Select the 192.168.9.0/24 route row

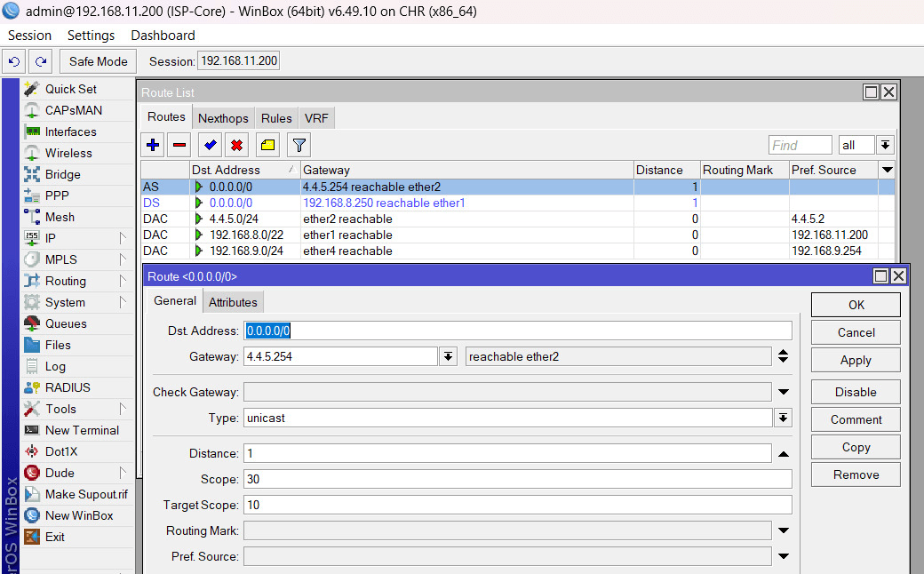tap(517, 251)
